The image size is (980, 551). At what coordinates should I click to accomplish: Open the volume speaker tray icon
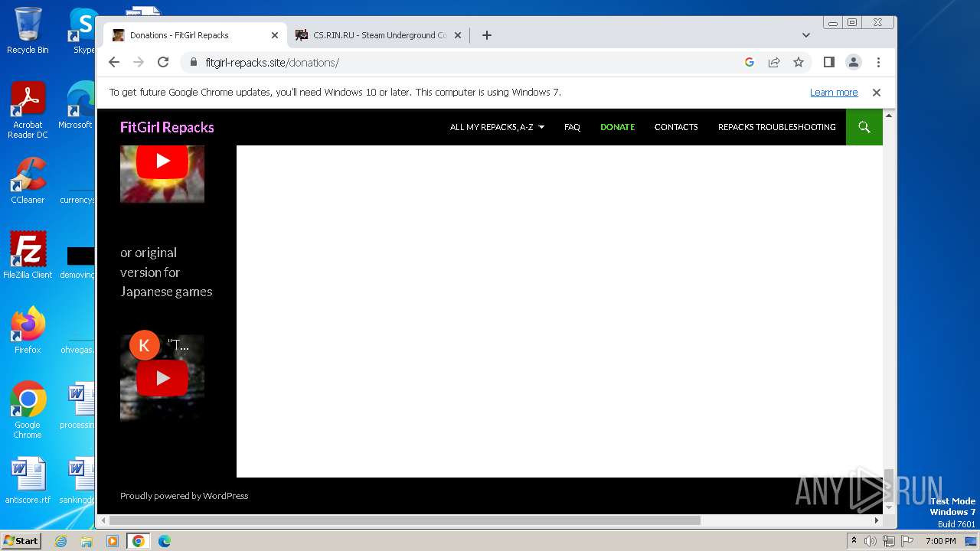[871, 541]
